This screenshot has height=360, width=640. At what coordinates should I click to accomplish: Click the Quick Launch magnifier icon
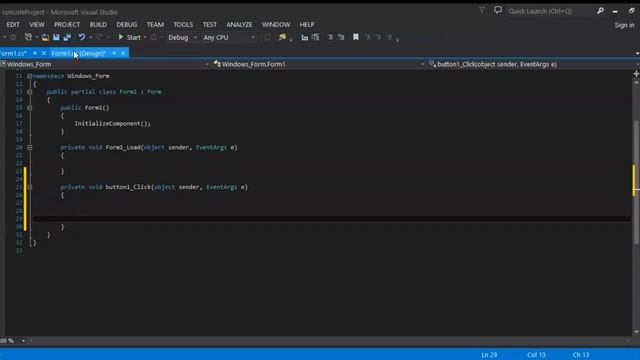click(600, 11)
